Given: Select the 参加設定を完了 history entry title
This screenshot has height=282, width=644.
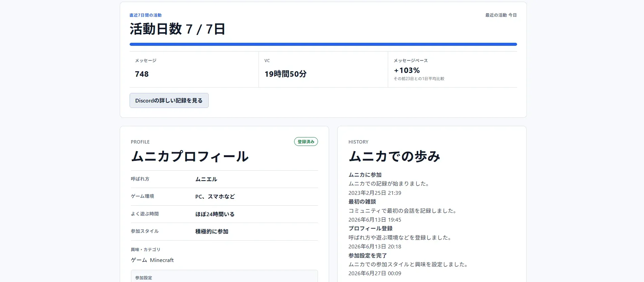Looking at the screenshot, I should click(x=368, y=256).
